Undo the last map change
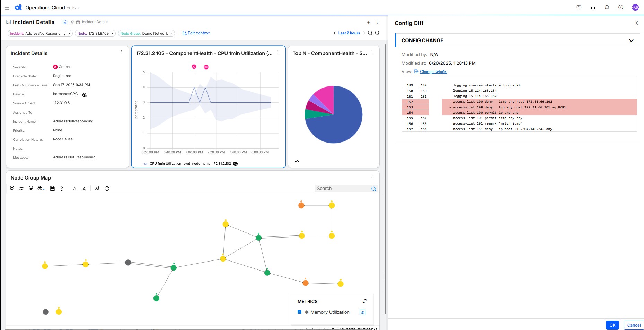644x330 pixels. [x=62, y=189]
